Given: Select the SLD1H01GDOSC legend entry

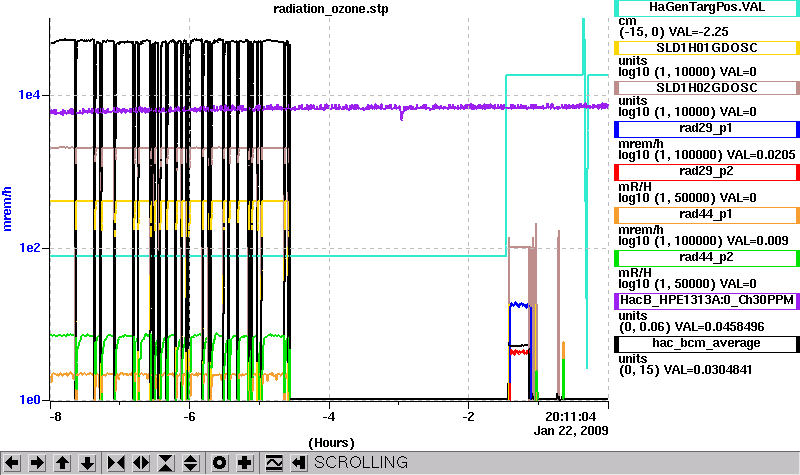Looking at the screenshot, I should tap(707, 48).
